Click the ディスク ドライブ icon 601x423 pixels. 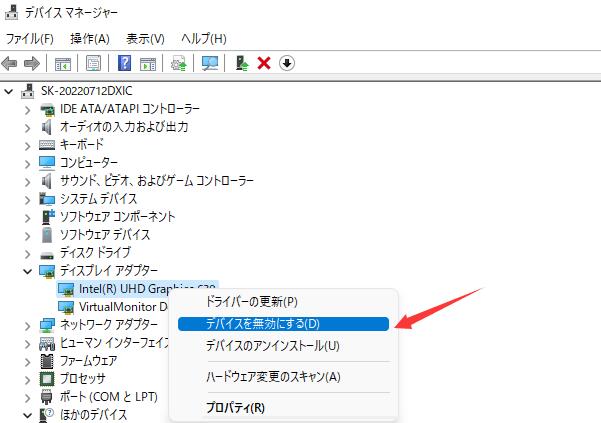[x=47, y=254]
